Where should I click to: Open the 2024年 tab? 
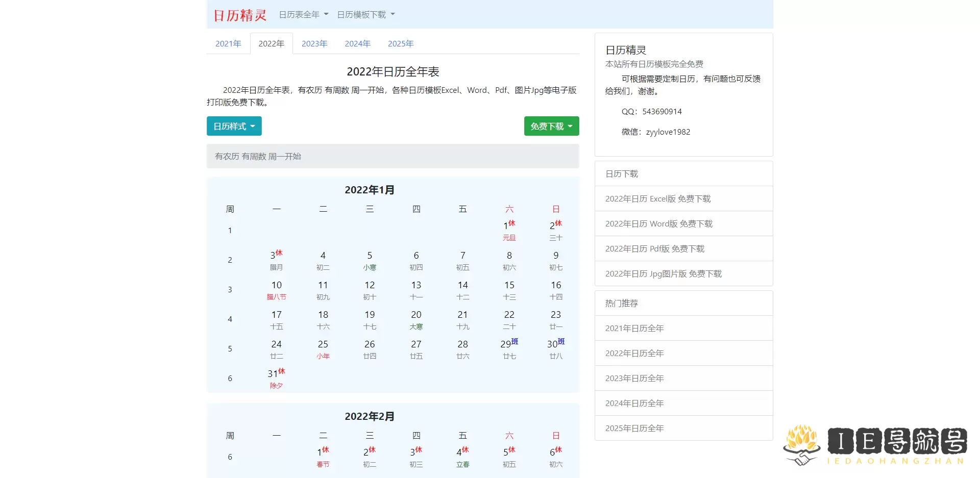coord(357,44)
